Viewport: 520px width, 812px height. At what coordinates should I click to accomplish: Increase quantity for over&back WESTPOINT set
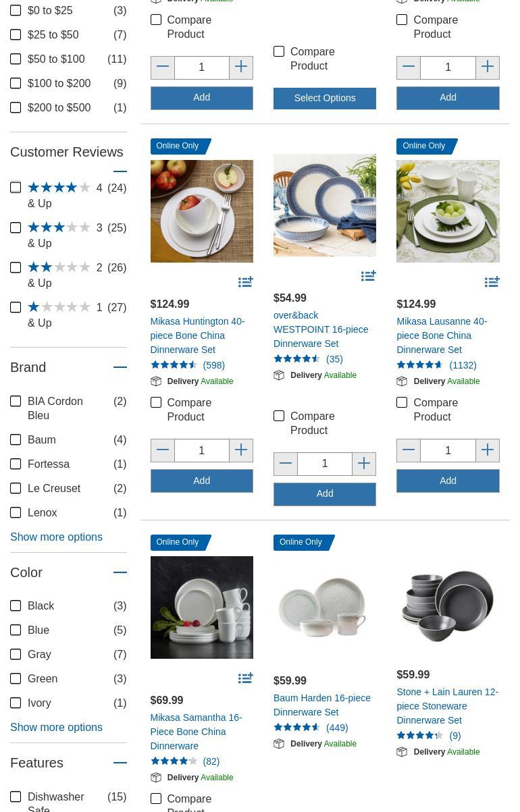pos(364,464)
